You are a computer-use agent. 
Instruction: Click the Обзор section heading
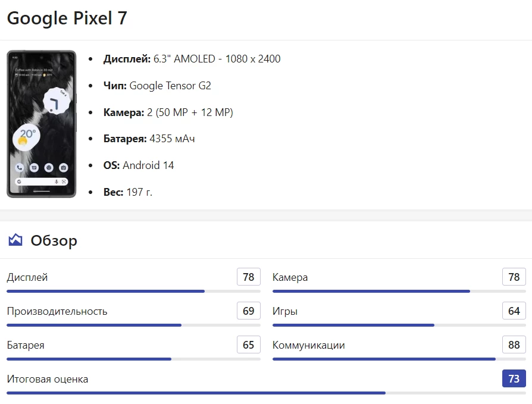click(54, 240)
